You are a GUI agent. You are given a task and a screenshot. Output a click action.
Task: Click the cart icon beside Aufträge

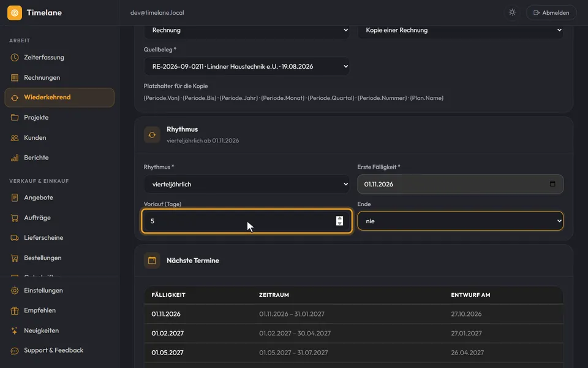coord(15,218)
